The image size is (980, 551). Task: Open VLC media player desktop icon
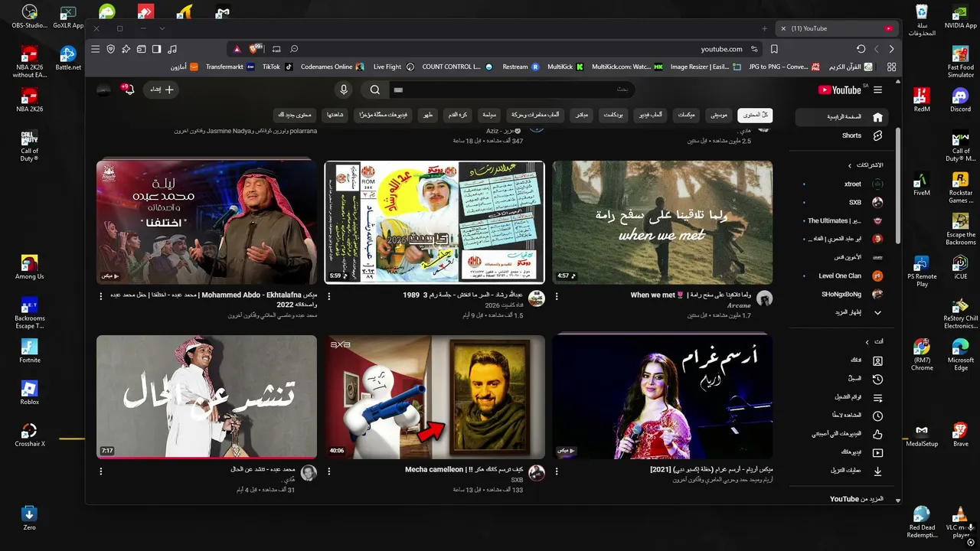(960, 521)
